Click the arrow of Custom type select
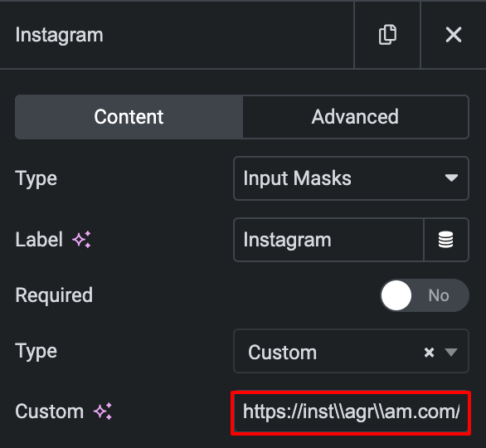Image resolution: width=486 pixels, height=448 pixels. click(x=451, y=353)
